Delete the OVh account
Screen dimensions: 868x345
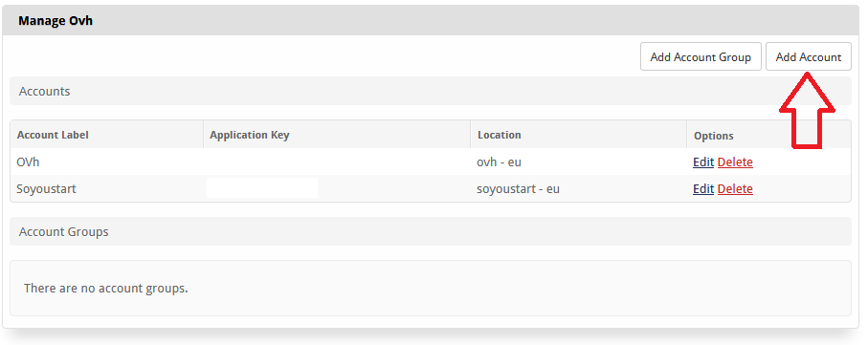[735, 162]
